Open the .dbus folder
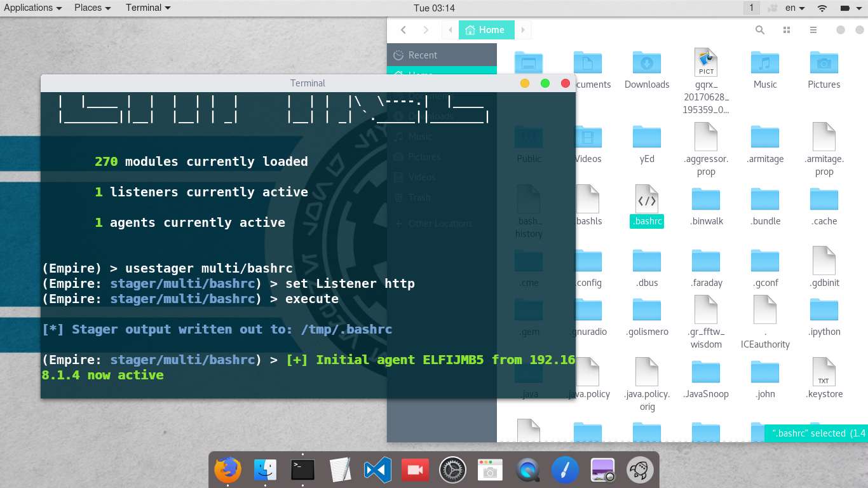 (647, 261)
